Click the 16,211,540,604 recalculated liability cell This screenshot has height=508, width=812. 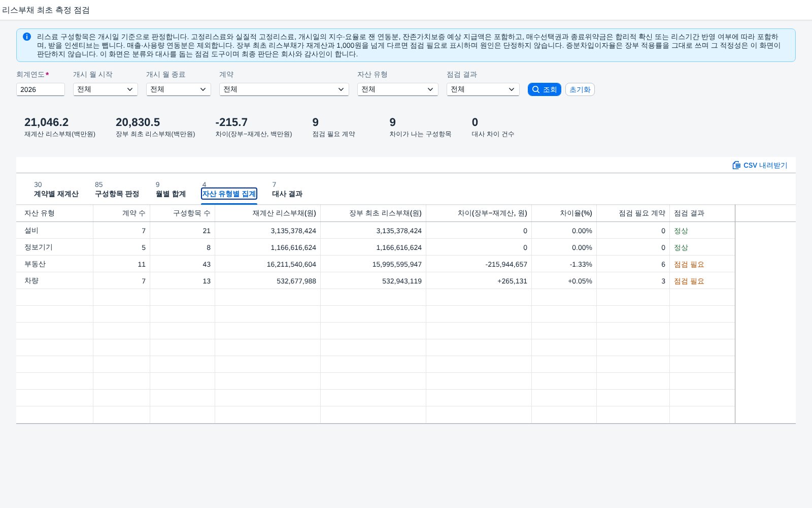(268, 264)
